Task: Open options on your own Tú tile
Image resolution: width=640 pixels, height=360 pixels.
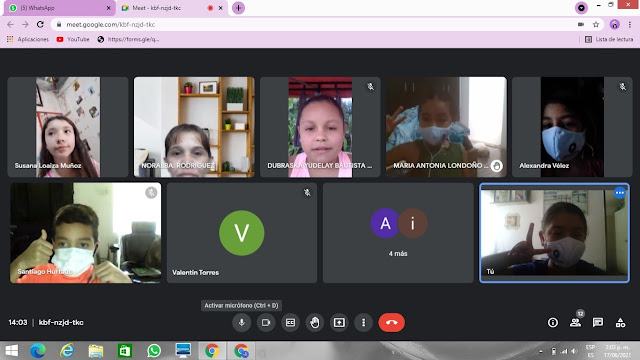Action: click(620, 193)
